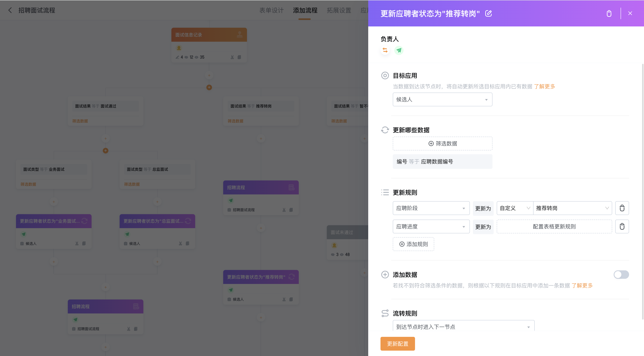644x356 pixels.
Task: Click the copy icon on 总监面试 update node
Action: pos(187,244)
